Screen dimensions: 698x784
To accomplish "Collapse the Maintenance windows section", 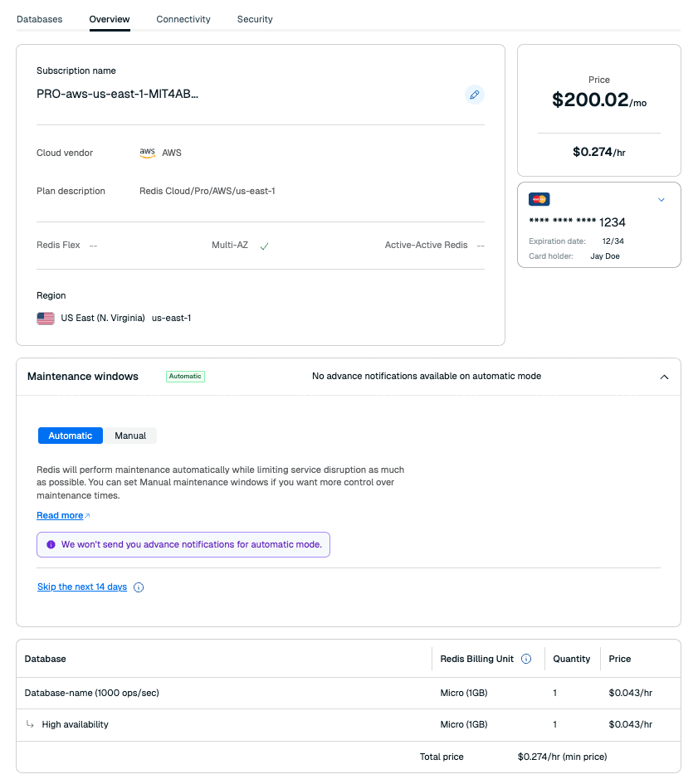I will (x=664, y=377).
